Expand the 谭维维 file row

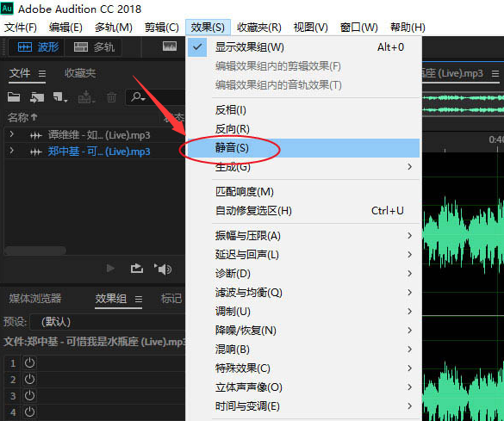click(11, 134)
